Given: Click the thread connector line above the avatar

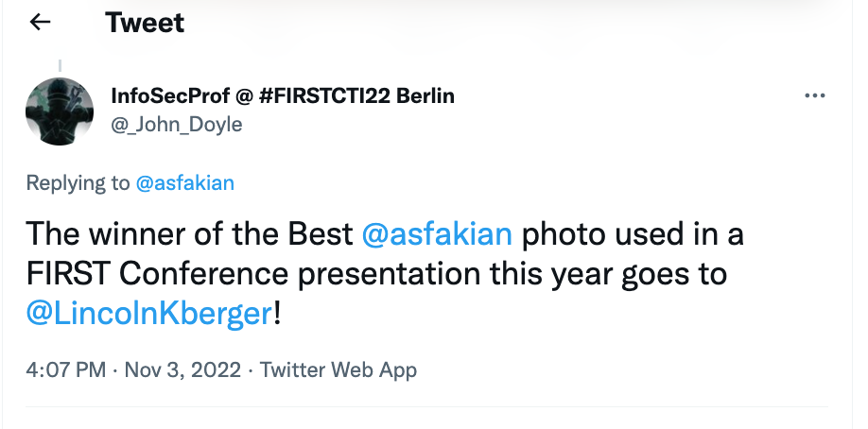Looking at the screenshot, I should pyautogui.click(x=60, y=65).
